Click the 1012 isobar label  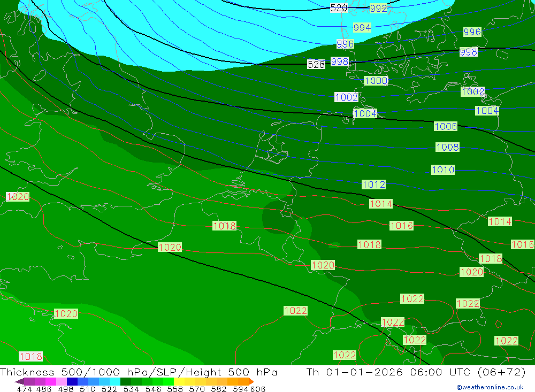point(373,185)
